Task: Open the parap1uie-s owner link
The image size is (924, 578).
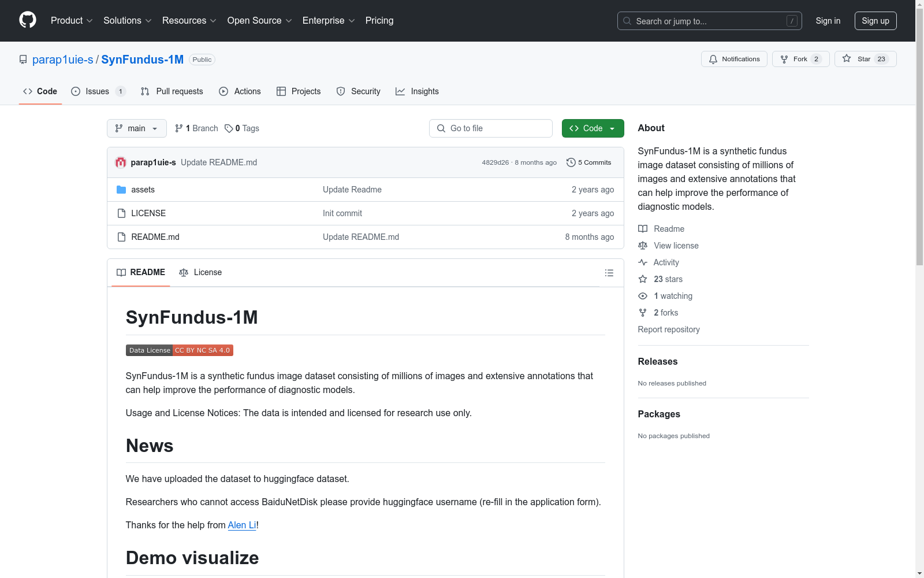Action: click(63, 60)
